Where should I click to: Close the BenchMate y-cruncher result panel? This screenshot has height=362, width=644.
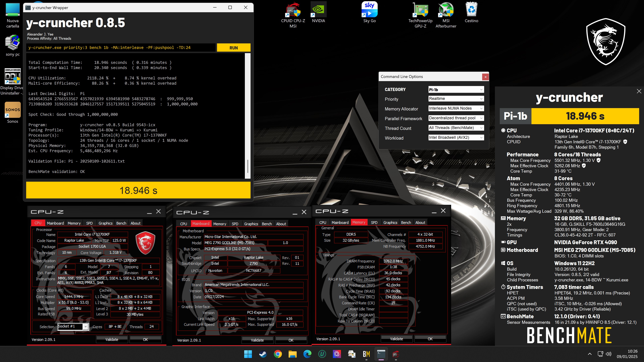(639, 91)
